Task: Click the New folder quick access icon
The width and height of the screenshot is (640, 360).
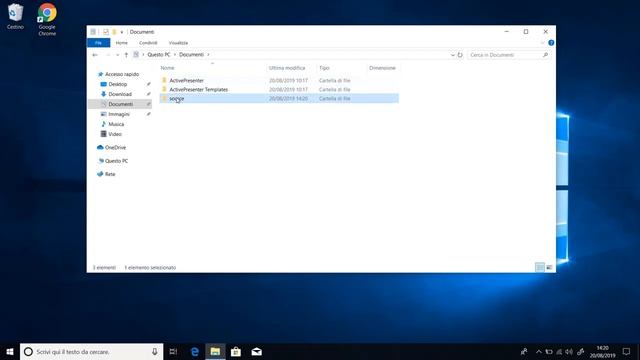Action: click(114, 32)
